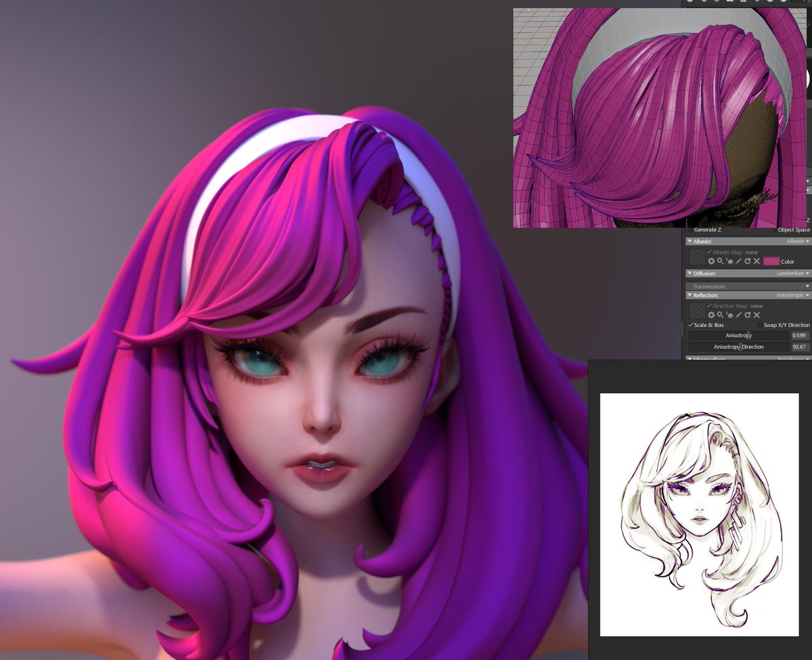Viewport: 812px width, 660px height.
Task: Click Direction map magnifier search icon
Action: 720,315
